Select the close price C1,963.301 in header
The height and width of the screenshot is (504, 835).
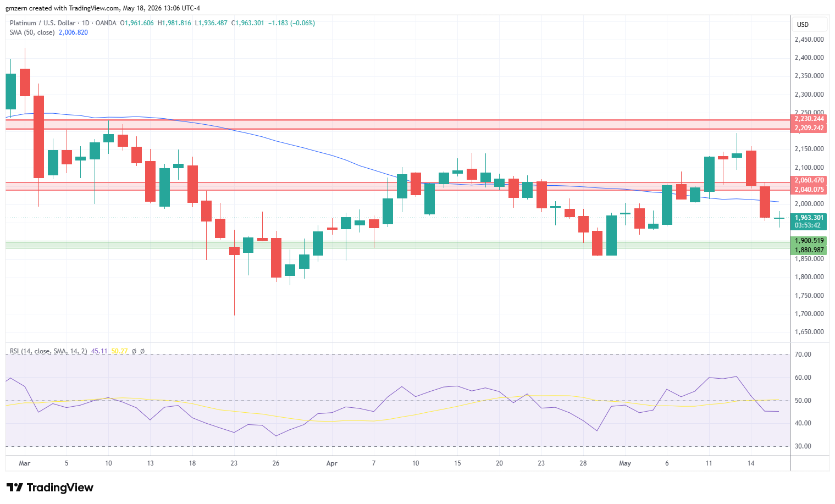pos(247,23)
